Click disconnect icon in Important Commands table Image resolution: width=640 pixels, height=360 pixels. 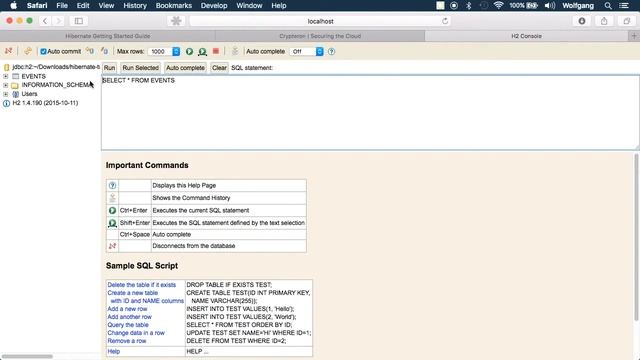pos(112,246)
